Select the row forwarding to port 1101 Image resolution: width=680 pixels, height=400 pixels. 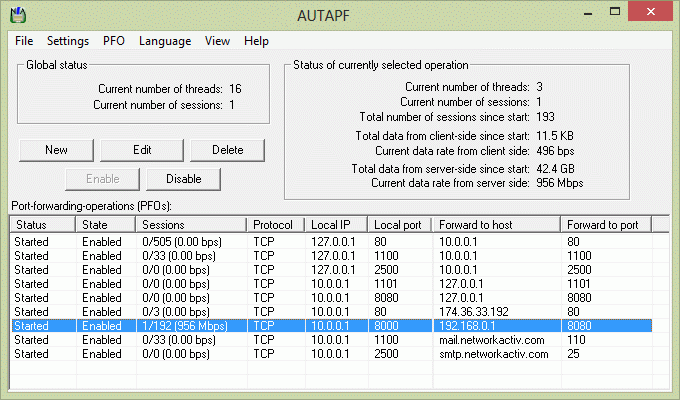[332, 284]
